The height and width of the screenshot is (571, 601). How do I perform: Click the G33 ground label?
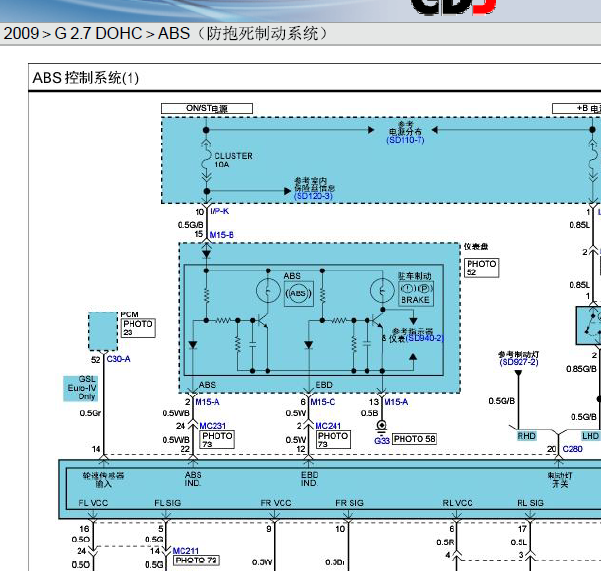point(382,441)
